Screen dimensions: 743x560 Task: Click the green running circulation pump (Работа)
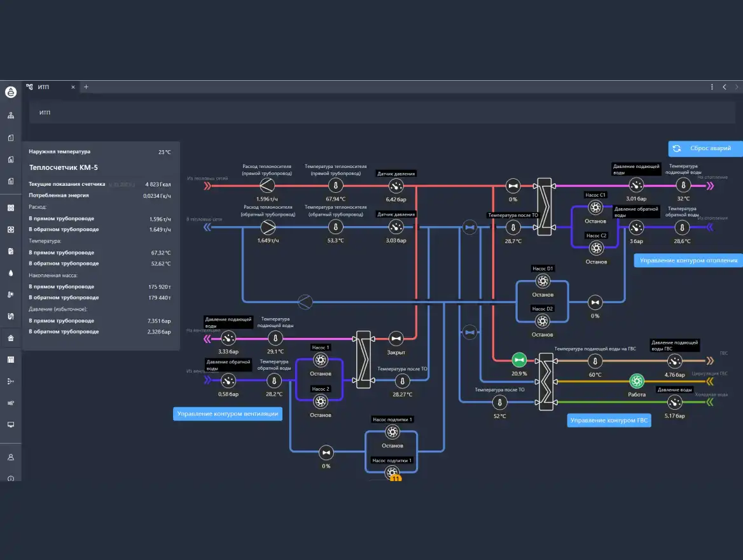(x=636, y=381)
